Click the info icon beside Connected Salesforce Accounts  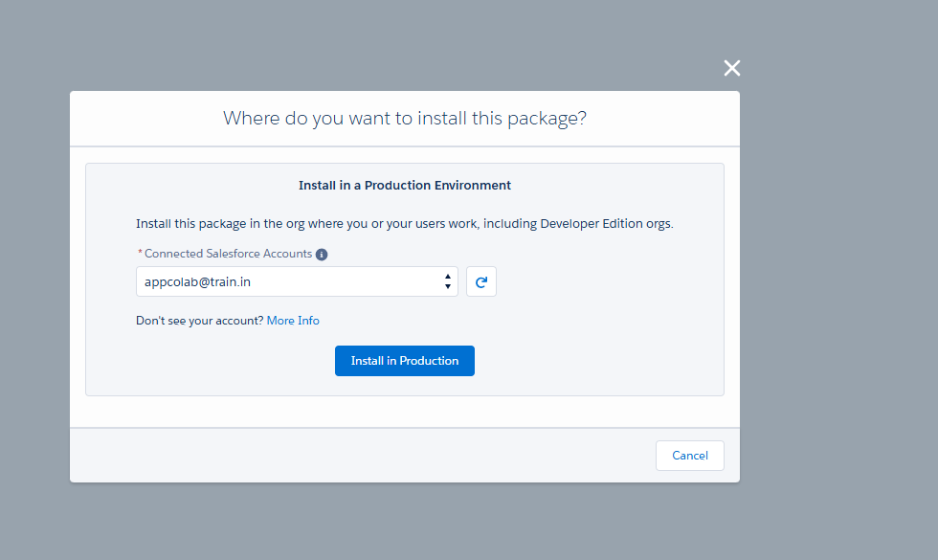coord(322,255)
